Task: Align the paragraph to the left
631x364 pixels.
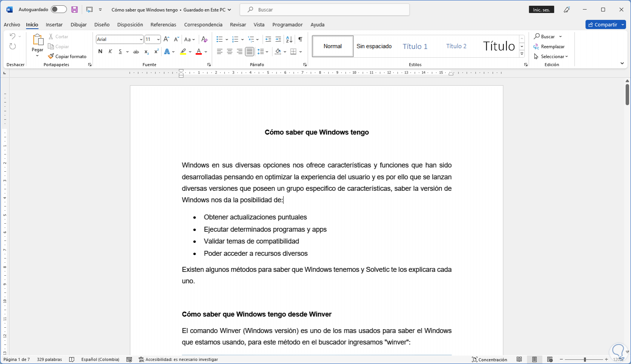Action: [x=220, y=52]
